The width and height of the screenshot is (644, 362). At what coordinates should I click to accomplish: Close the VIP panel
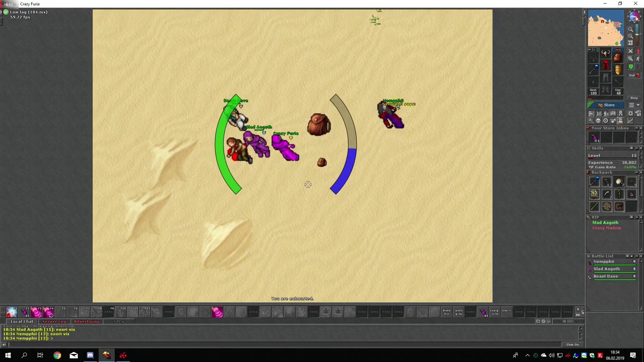tap(640, 217)
